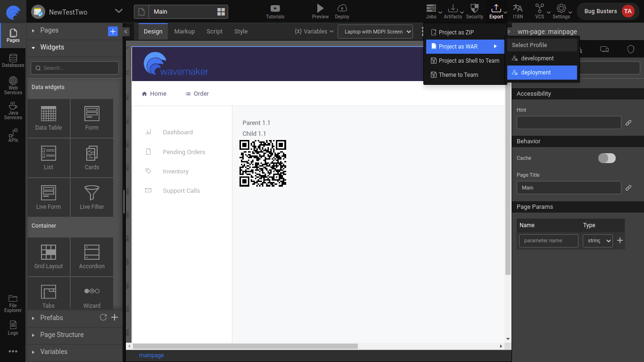This screenshot has height=362, width=644.
Task: Click the Deploy cloud icon
Action: coord(342,8)
